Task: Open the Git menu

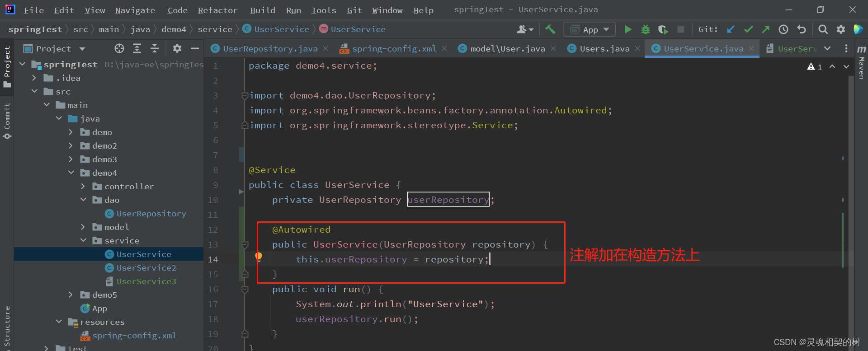Action: point(354,10)
